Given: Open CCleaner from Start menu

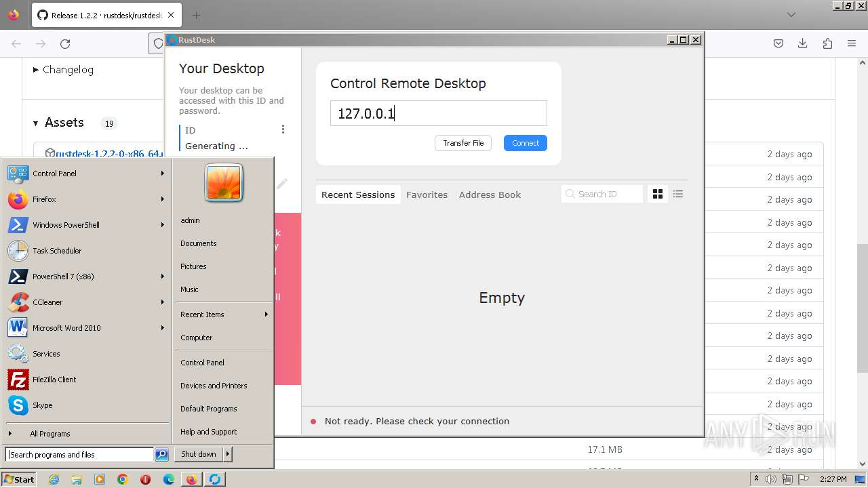Looking at the screenshot, I should pyautogui.click(x=85, y=302).
